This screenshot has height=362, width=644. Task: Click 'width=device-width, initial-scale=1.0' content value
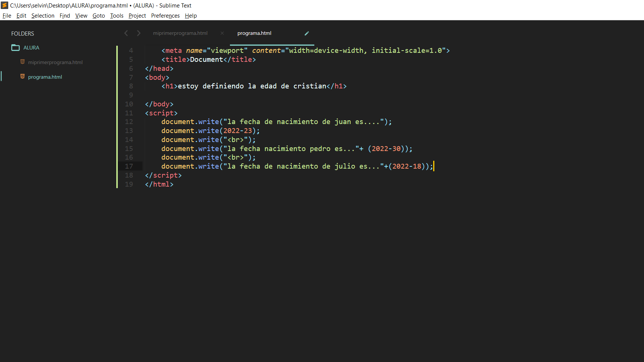[x=365, y=51]
